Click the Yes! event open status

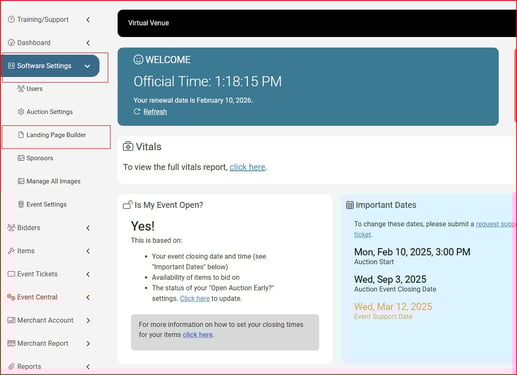tap(143, 226)
